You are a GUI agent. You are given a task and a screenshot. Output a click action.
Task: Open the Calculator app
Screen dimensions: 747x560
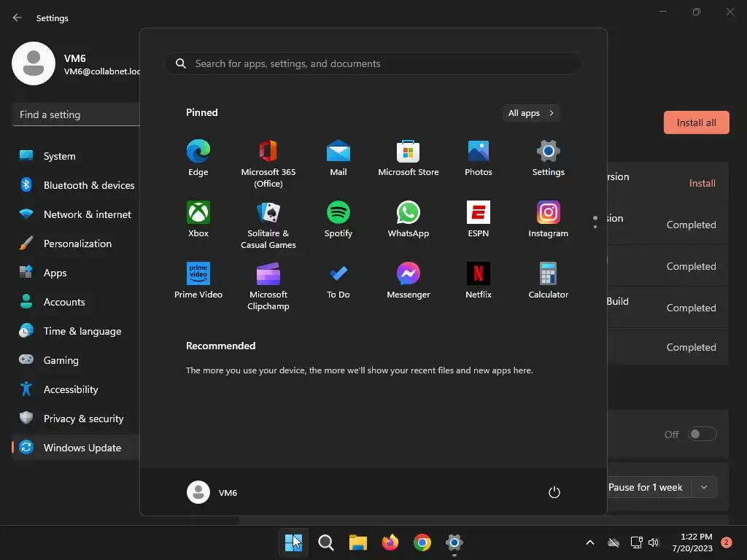(x=549, y=281)
